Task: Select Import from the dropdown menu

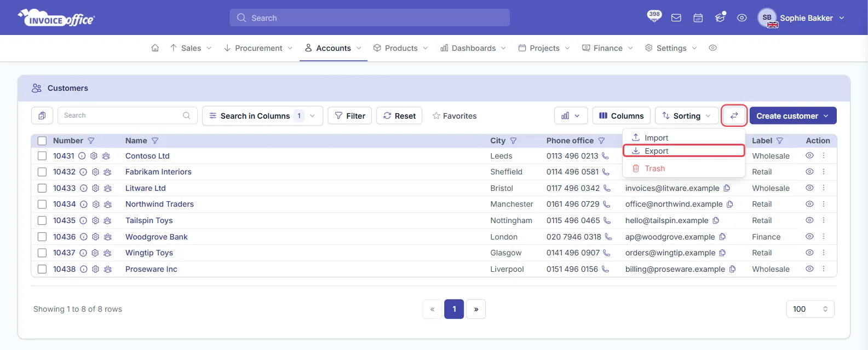Action: click(x=684, y=138)
